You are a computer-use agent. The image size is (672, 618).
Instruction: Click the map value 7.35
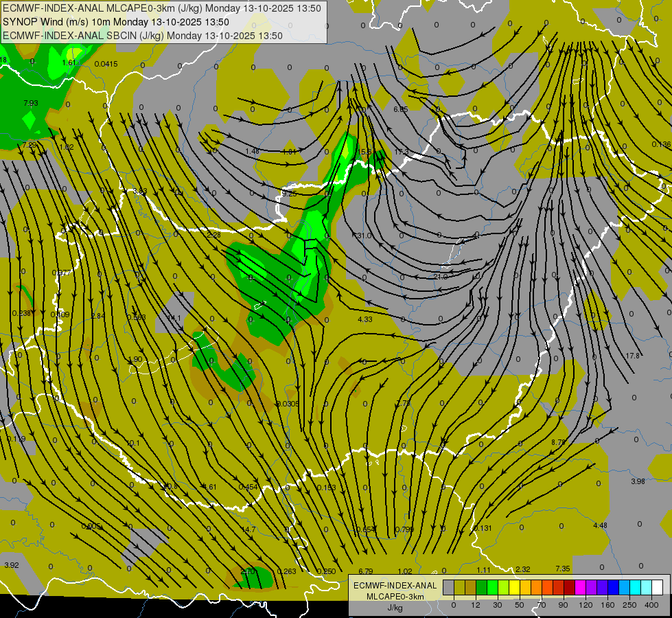563,569
